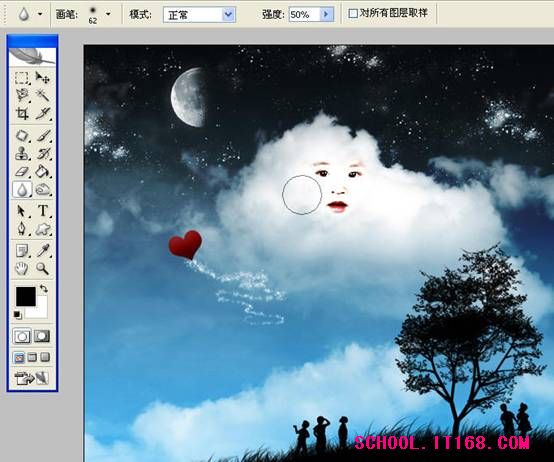Image resolution: width=554 pixels, height=462 pixels.
Task: Switch to standard screen mode
Action: point(19,357)
